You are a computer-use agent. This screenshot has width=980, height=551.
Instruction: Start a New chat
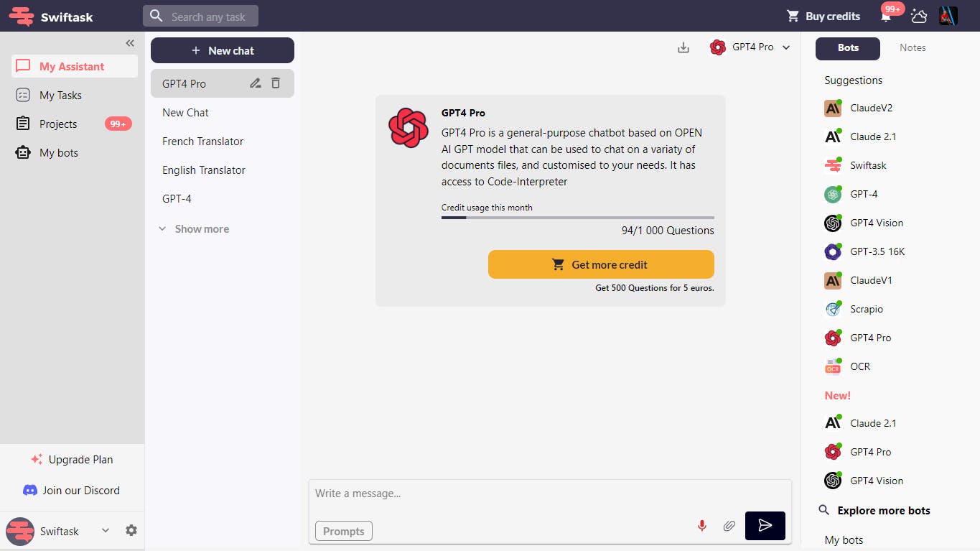(223, 50)
